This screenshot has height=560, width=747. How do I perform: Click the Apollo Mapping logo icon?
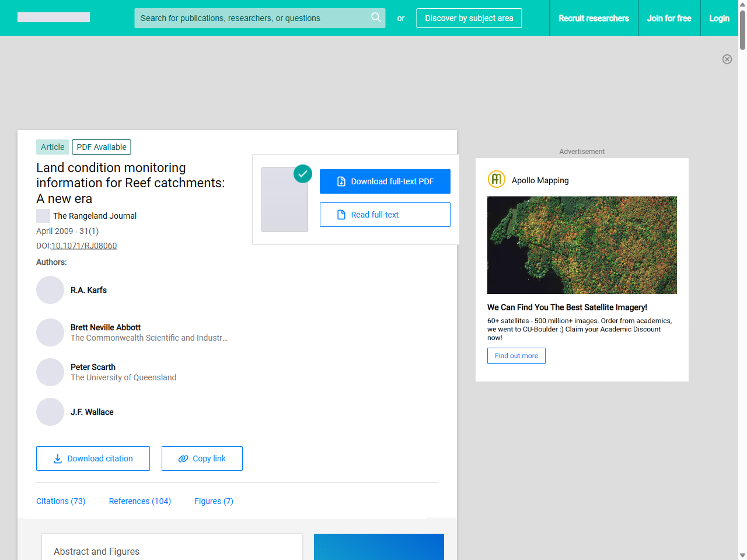pos(497,180)
